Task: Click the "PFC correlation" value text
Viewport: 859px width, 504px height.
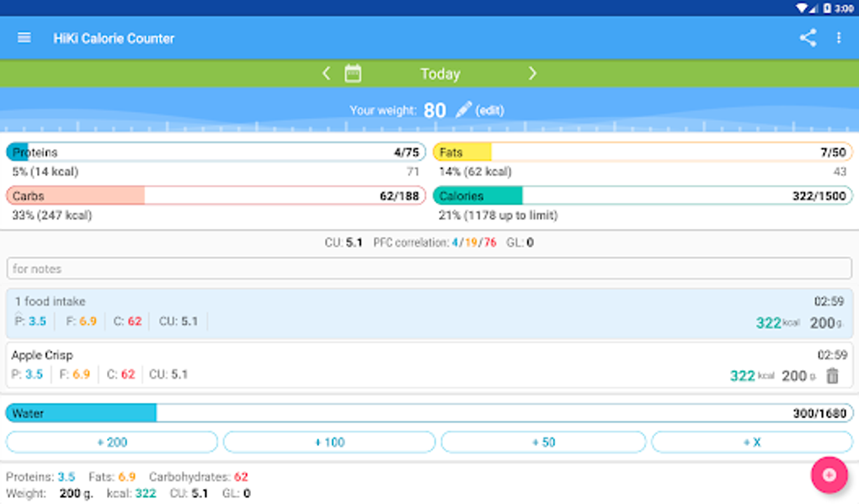Action: point(435,242)
